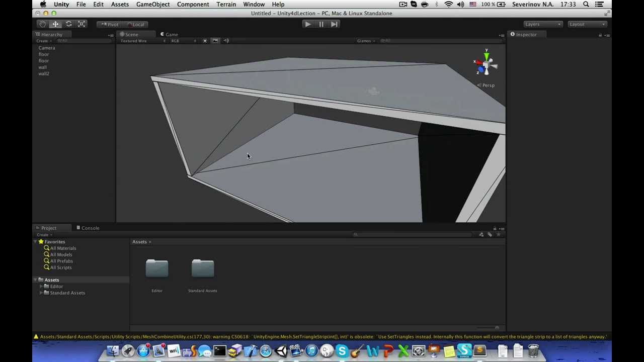Adjust the asset icon size slider
The width and height of the screenshot is (644, 362).
(487, 328)
